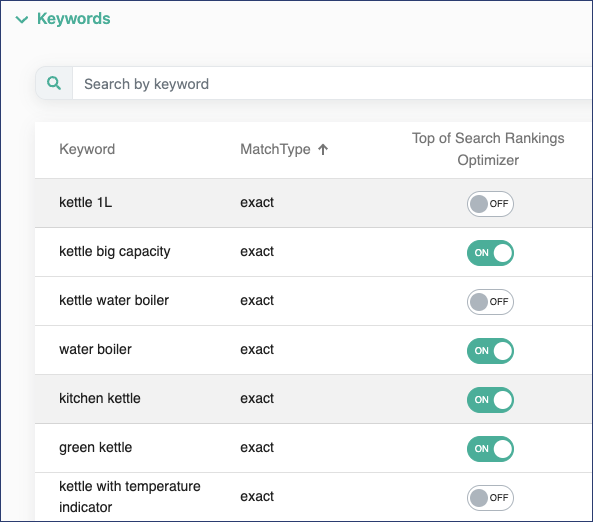The width and height of the screenshot is (593, 522).
Task: Click 'exact' match type for green kettle
Action: (257, 447)
